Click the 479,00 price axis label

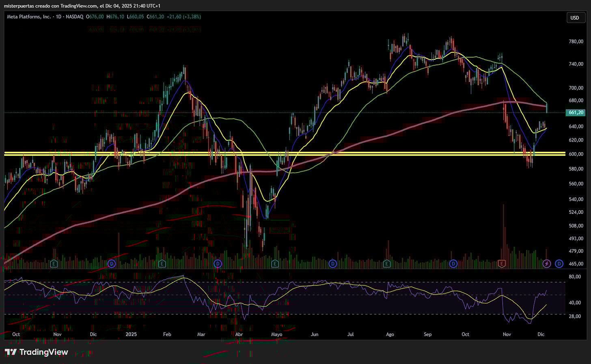coord(576,251)
